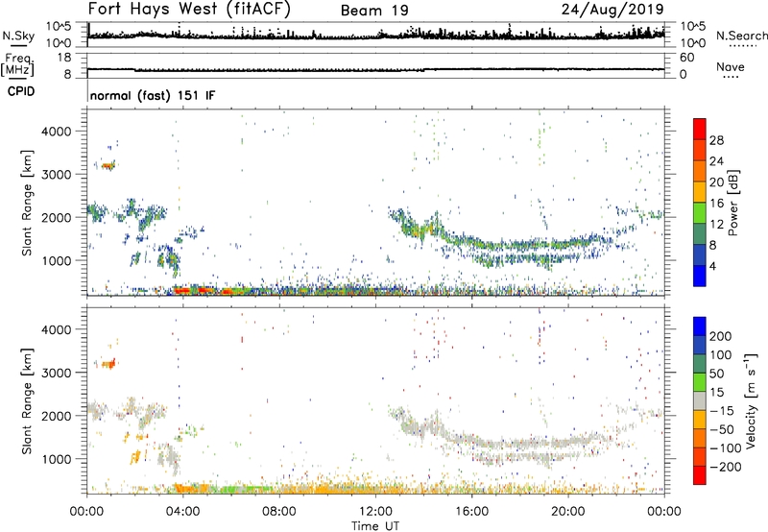The height and width of the screenshot is (532, 768).
Task: Click the "2000" tick in the velocity panel
Action: tap(57, 416)
